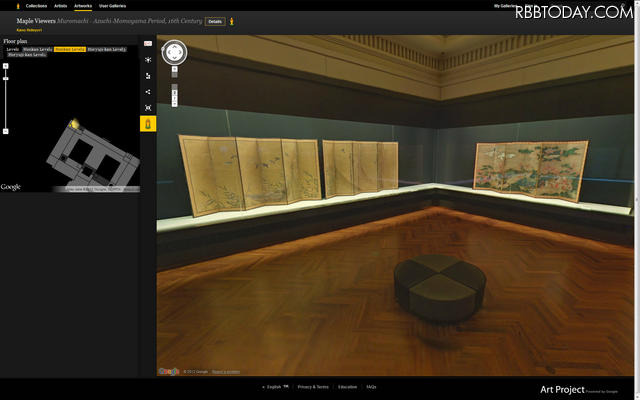The image size is (640, 400).
Task: Zoom in the gallery view
Action: pyautogui.click(x=174, y=69)
